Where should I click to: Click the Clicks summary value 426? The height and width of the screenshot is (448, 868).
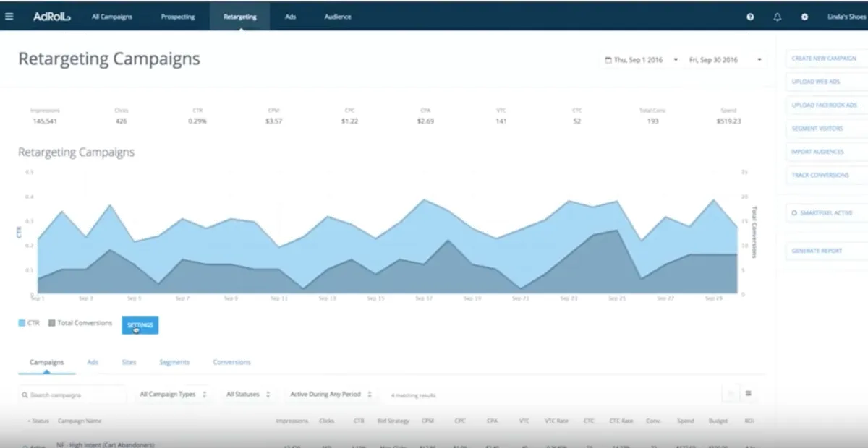point(121,121)
